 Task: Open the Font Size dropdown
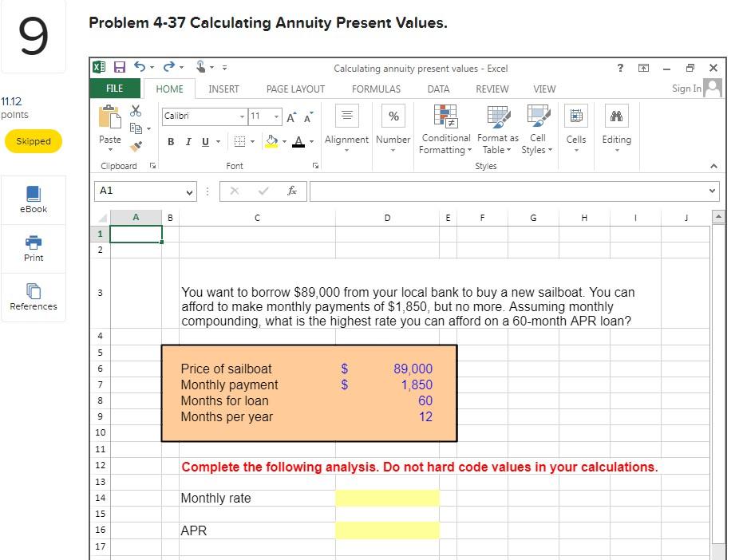(275, 116)
